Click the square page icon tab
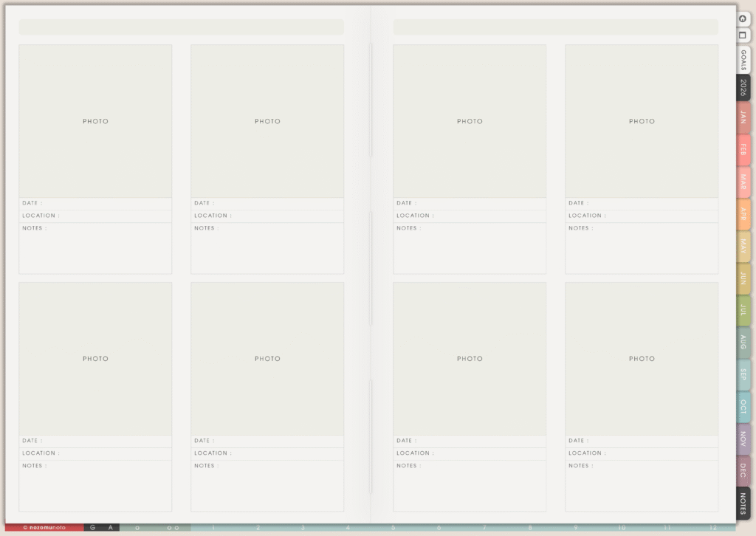756x536 pixels. point(743,35)
